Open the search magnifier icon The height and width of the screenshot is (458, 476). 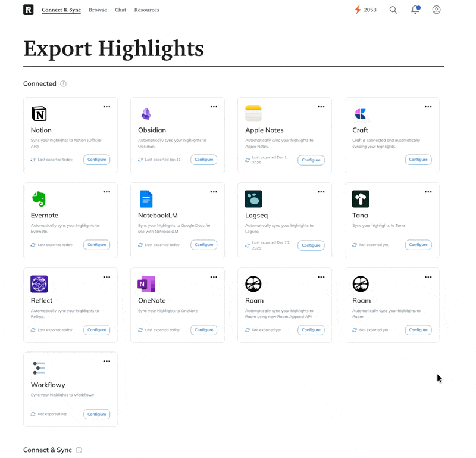[x=393, y=10]
